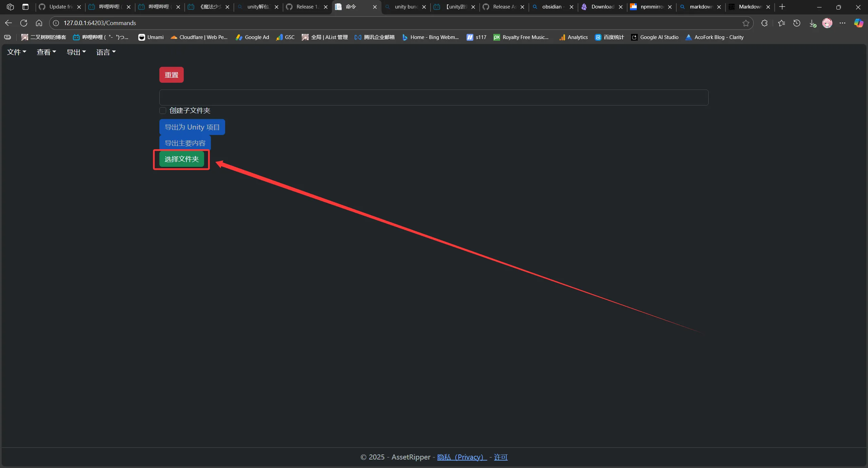Image resolution: width=868 pixels, height=468 pixels.
Task: Open the browser extensions puzzle icon
Action: (764, 23)
